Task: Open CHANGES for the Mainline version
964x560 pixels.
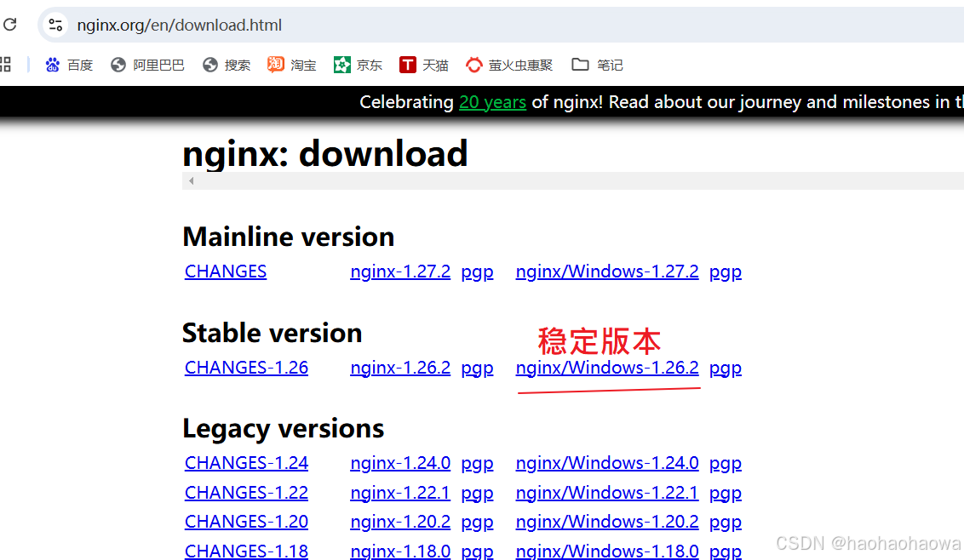Action: point(225,271)
